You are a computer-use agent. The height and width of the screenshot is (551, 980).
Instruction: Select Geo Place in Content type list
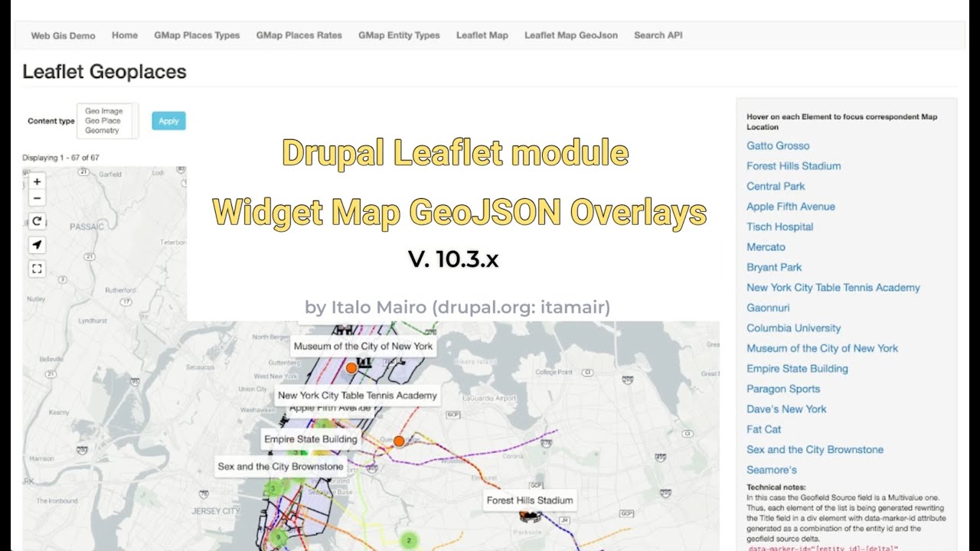pos(103,121)
